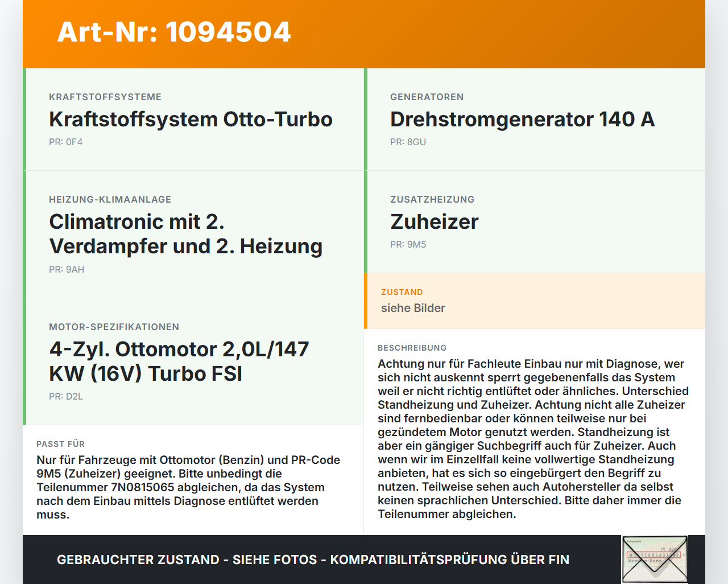Click the "GENERATOREN" category label
The height and width of the screenshot is (584, 728).
(427, 97)
